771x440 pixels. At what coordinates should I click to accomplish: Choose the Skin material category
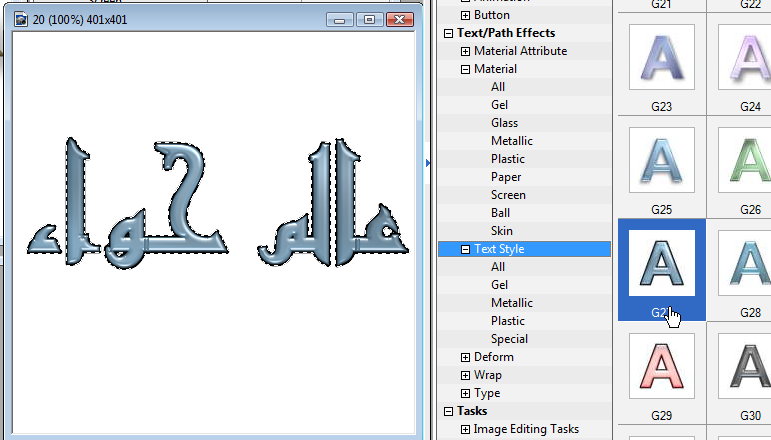(x=502, y=231)
